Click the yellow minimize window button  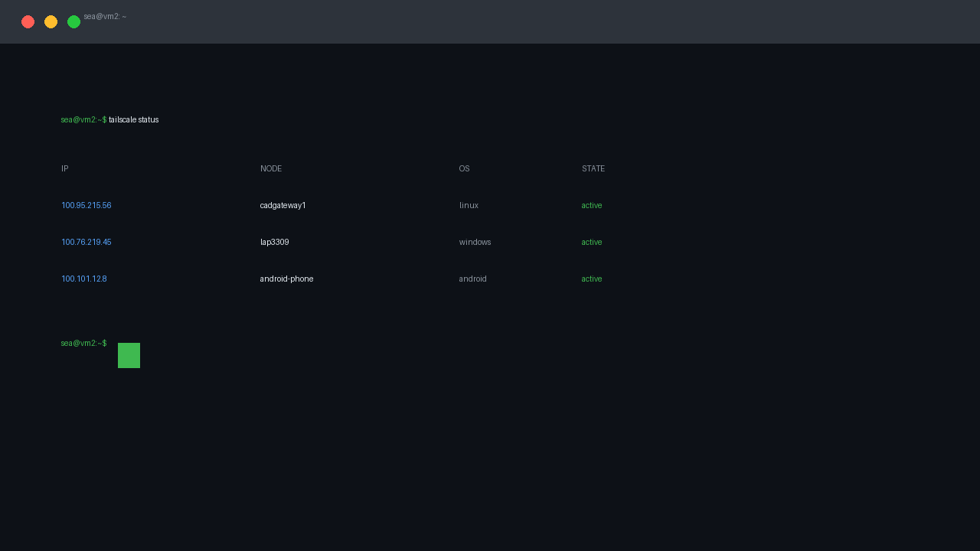(51, 21)
